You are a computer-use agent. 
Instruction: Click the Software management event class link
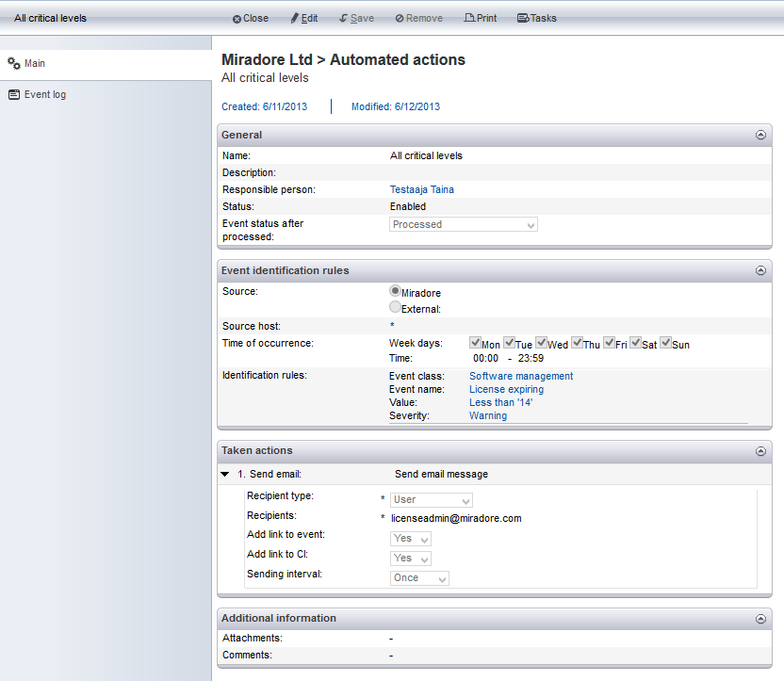(x=521, y=376)
